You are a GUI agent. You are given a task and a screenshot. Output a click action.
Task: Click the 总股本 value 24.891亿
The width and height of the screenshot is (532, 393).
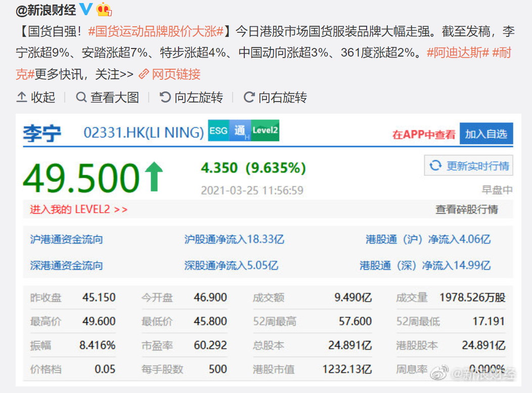click(x=350, y=345)
